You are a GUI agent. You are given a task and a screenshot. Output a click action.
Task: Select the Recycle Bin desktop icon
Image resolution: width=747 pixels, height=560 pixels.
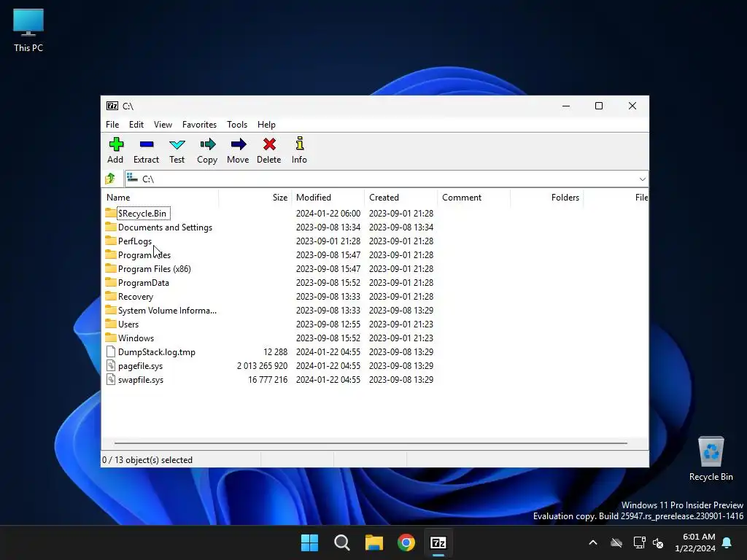(711, 459)
